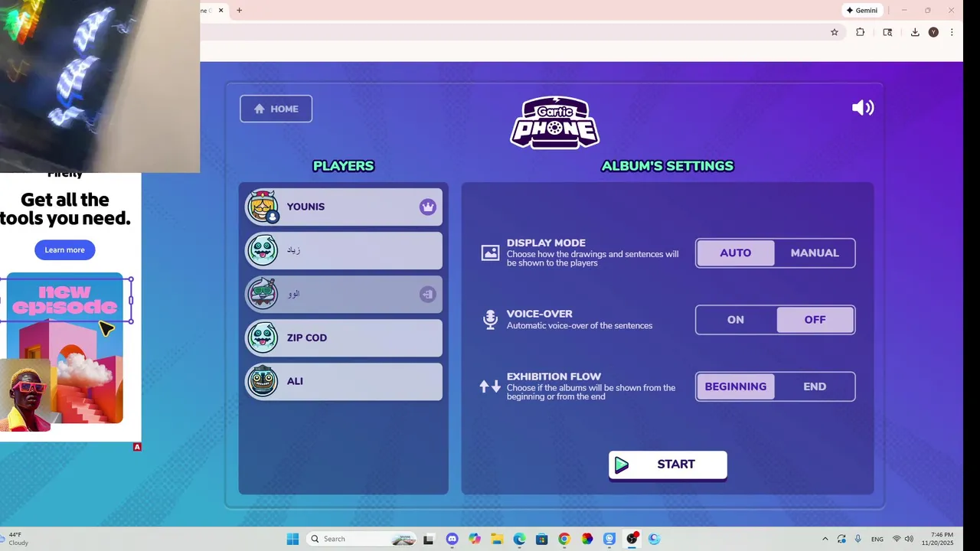Open volume control in system tray
The image size is (980, 551).
click(x=909, y=539)
